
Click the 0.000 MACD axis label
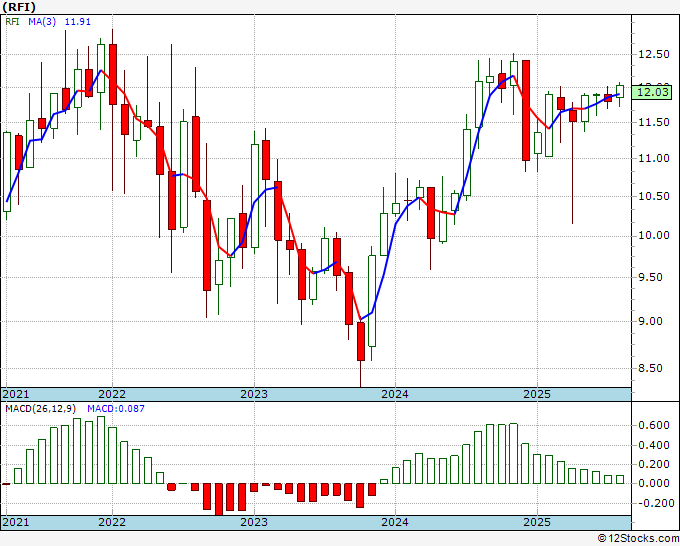pyautogui.click(x=654, y=483)
